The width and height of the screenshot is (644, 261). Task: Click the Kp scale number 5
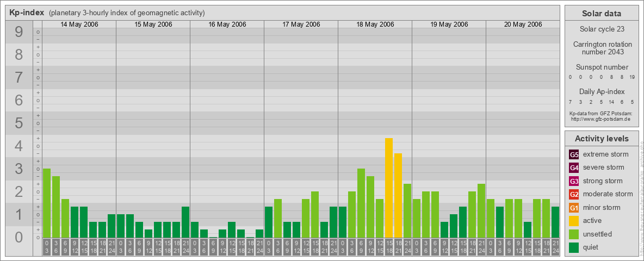19,123
